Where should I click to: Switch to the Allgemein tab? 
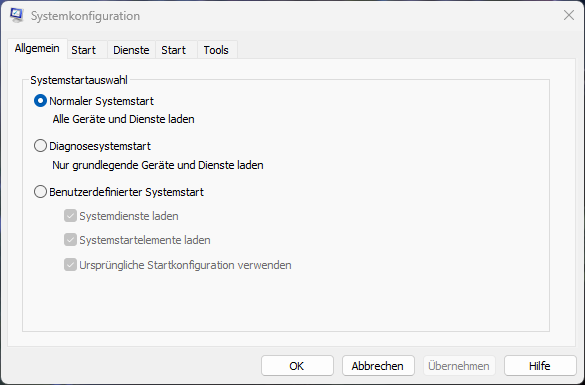(37, 48)
